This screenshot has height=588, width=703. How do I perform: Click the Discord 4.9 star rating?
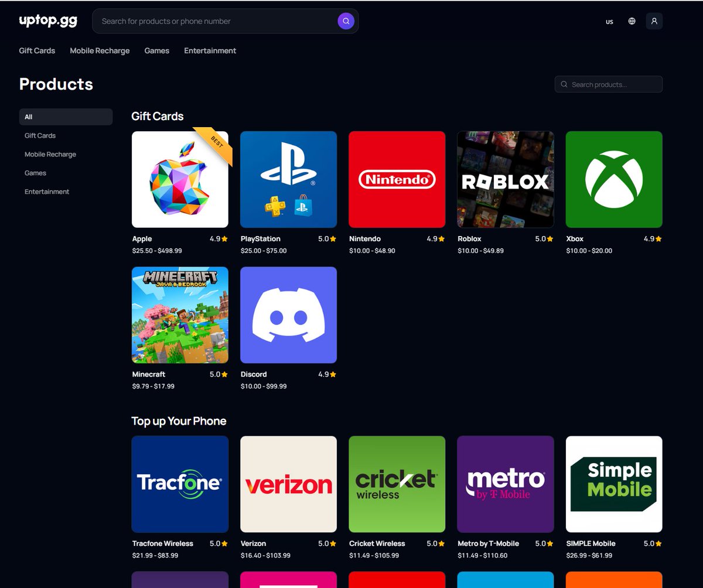327,374
